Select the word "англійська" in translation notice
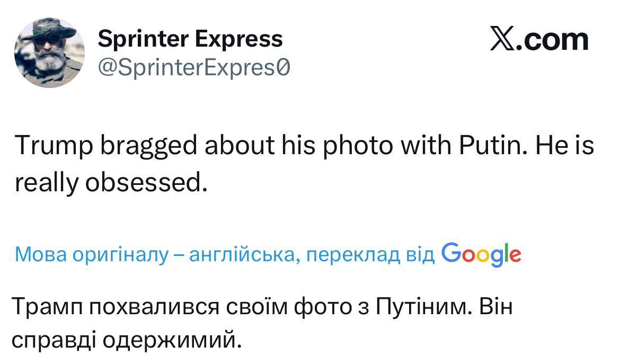This screenshot has width=620, height=364. [x=244, y=255]
